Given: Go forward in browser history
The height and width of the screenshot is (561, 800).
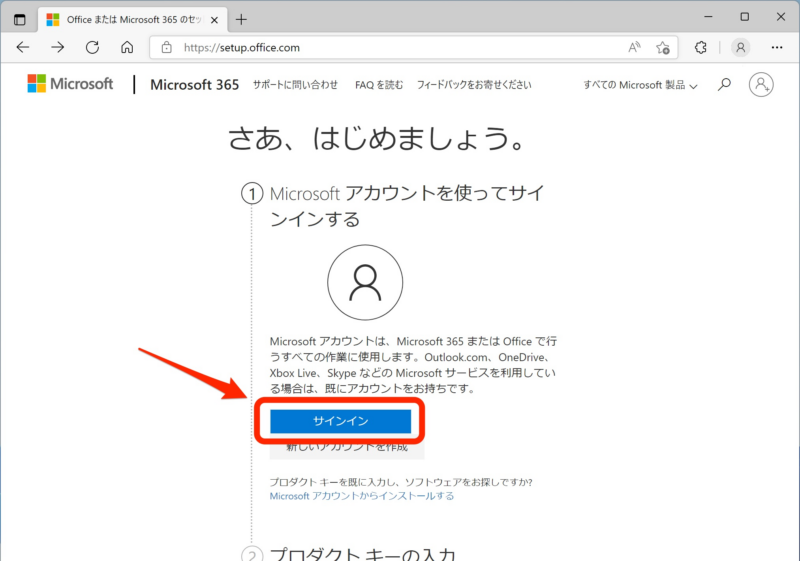Looking at the screenshot, I should click(58, 47).
